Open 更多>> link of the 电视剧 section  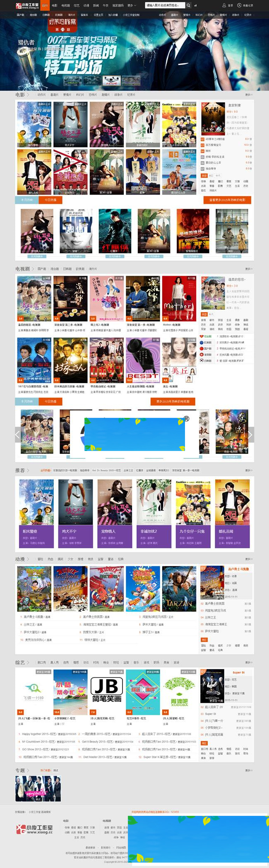coord(249,269)
